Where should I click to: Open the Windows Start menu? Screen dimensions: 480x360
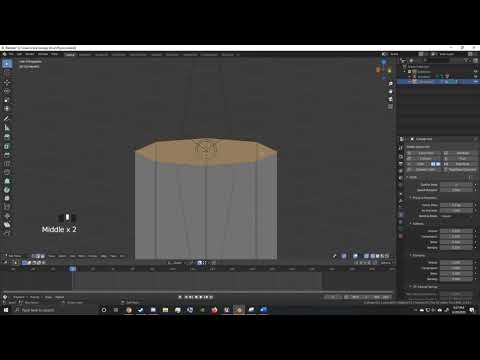pyautogui.click(x=6, y=310)
